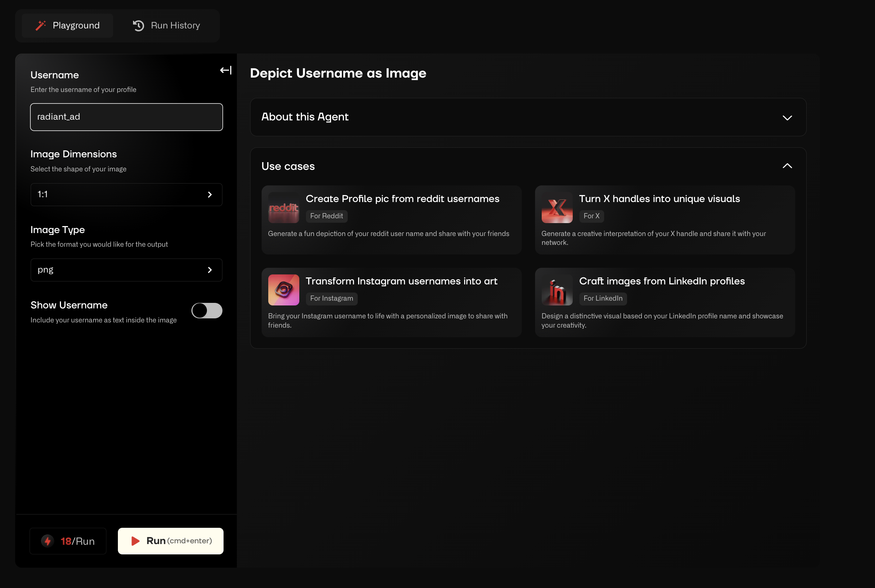Click the Reddit logo thumbnail
This screenshot has width=875, height=588.
coord(283,208)
